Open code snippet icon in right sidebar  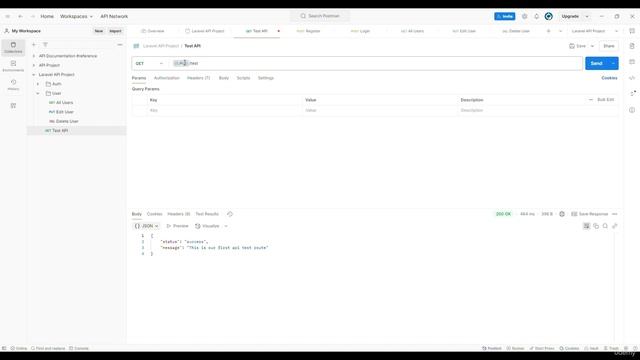pyautogui.click(x=632, y=78)
